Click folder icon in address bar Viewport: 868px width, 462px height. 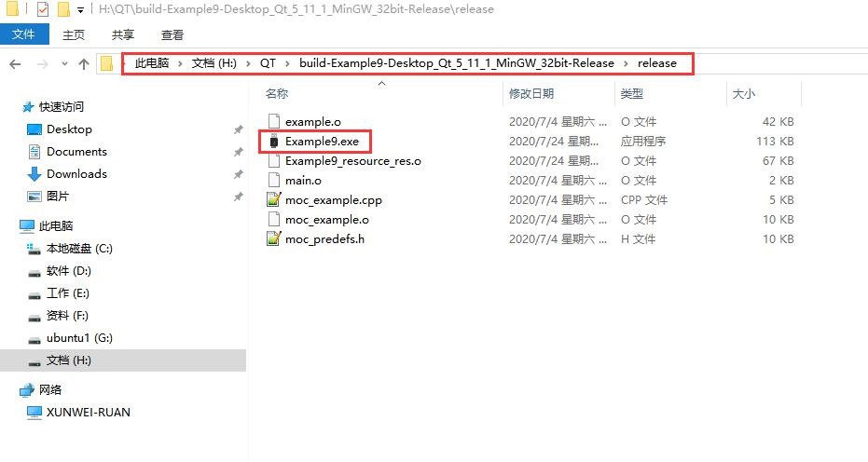pyautogui.click(x=107, y=63)
